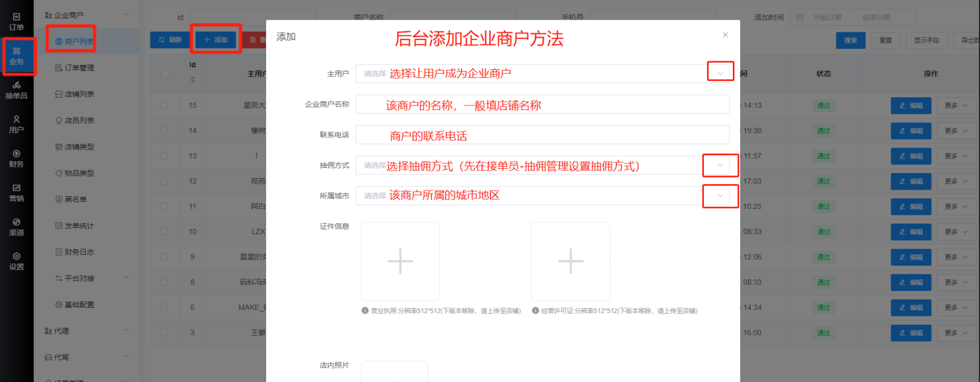The image size is (980, 382).
Task: Expand the 所属城市 dropdown
Action: (x=720, y=196)
